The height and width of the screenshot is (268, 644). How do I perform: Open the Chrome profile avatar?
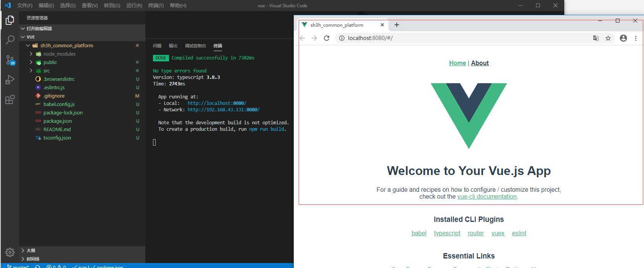click(x=623, y=38)
